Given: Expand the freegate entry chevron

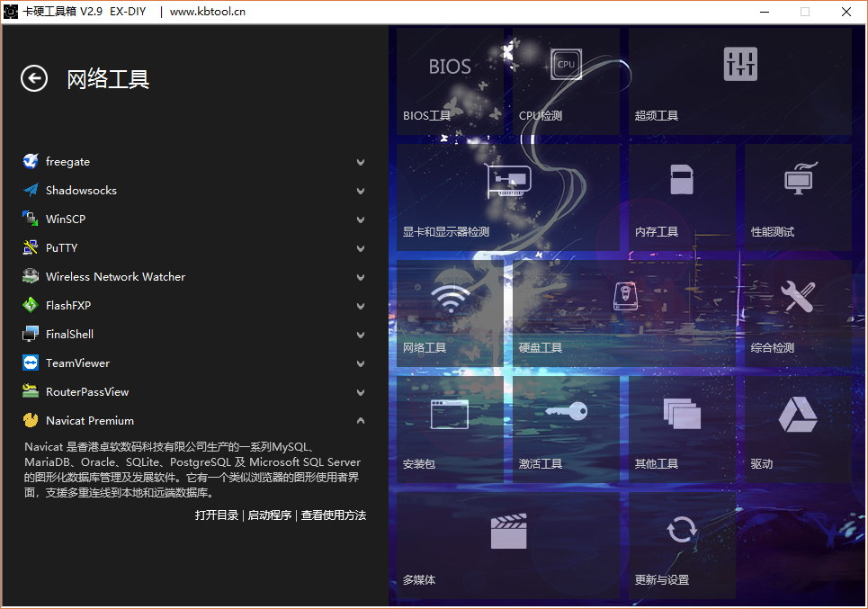Looking at the screenshot, I should (361, 163).
